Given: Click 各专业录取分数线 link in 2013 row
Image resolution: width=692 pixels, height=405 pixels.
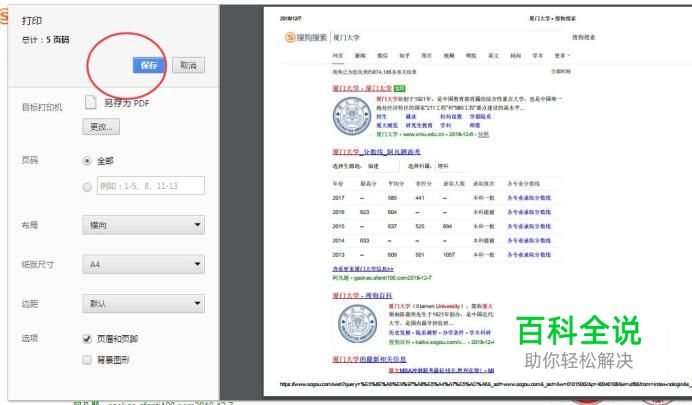Looking at the screenshot, I should coord(529,255).
